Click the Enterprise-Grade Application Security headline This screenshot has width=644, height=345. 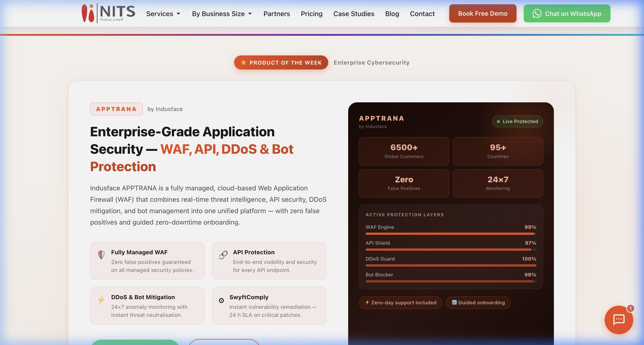pyautogui.click(x=192, y=149)
